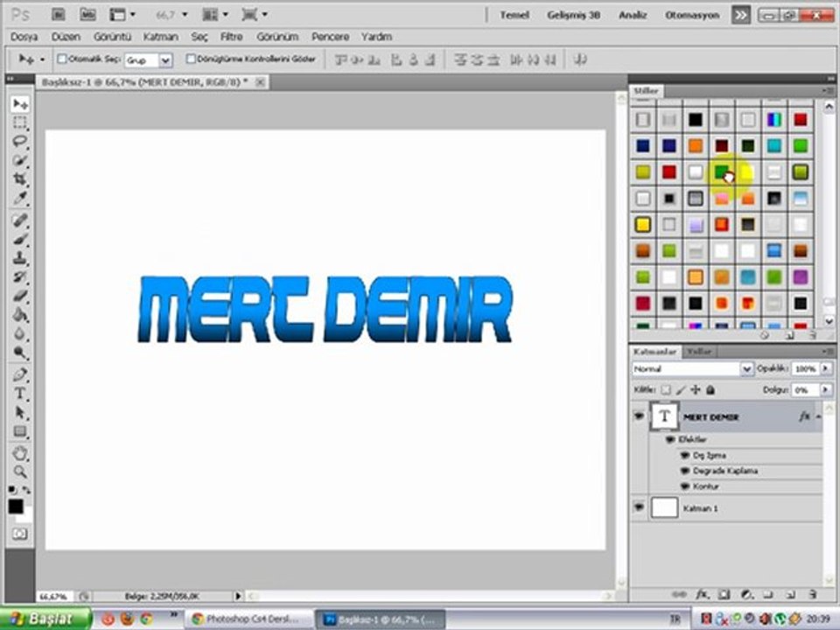Toggle lock transparent pixels
The height and width of the screenshot is (630, 840).
pyautogui.click(x=665, y=390)
